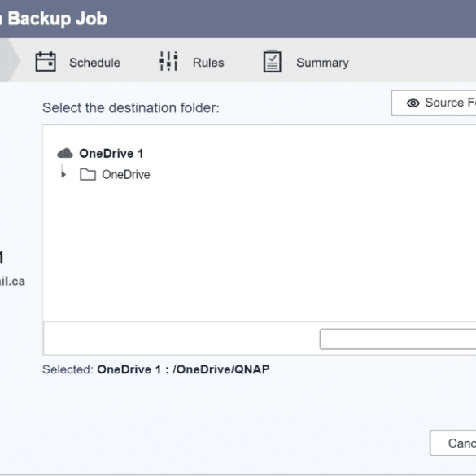Screen dimensions: 476x476
Task: Click the Backup Job title bar
Action: click(x=238, y=19)
